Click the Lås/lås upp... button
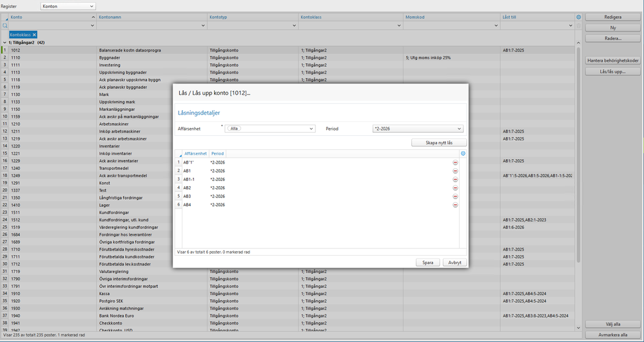Image resolution: width=644 pixels, height=342 pixels. [x=613, y=71]
